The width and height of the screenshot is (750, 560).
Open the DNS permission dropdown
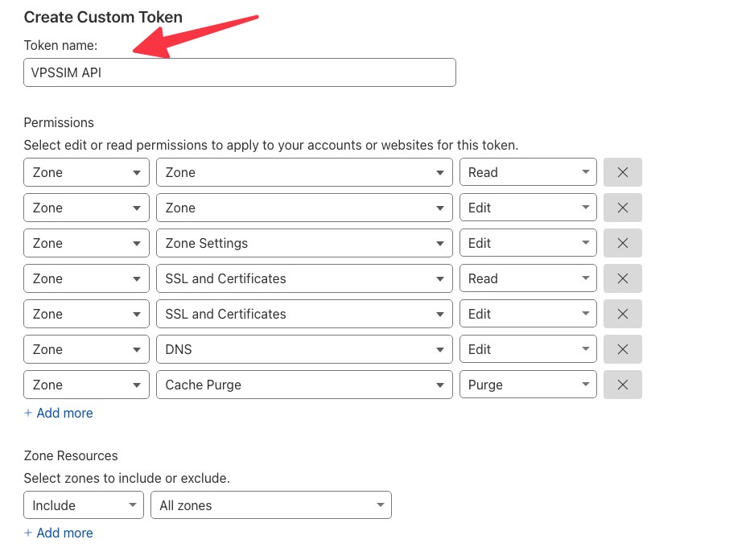pos(303,349)
